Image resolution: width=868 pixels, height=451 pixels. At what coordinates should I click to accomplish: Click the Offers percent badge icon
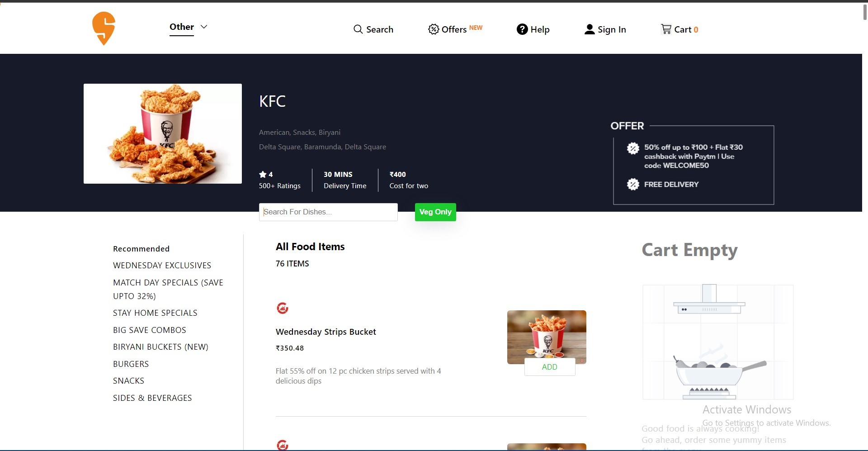tap(433, 29)
